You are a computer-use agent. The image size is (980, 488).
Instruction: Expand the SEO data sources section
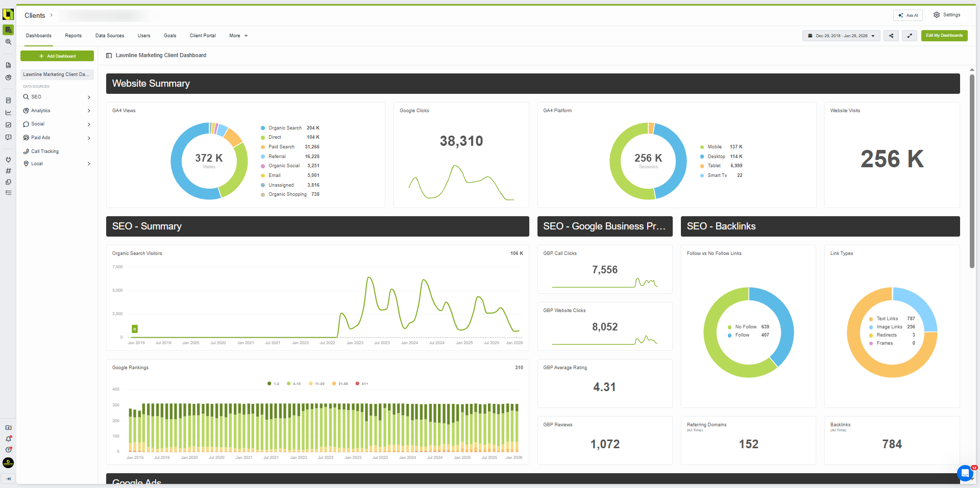click(x=88, y=96)
